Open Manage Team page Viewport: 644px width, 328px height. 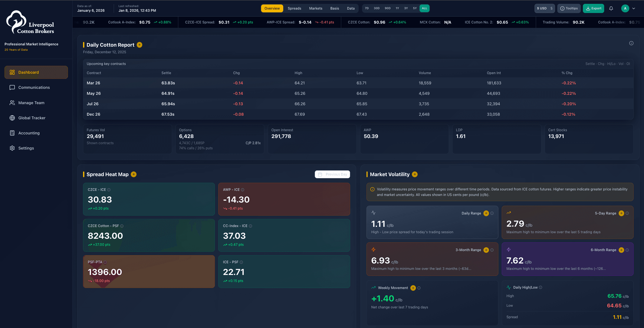click(x=36, y=103)
